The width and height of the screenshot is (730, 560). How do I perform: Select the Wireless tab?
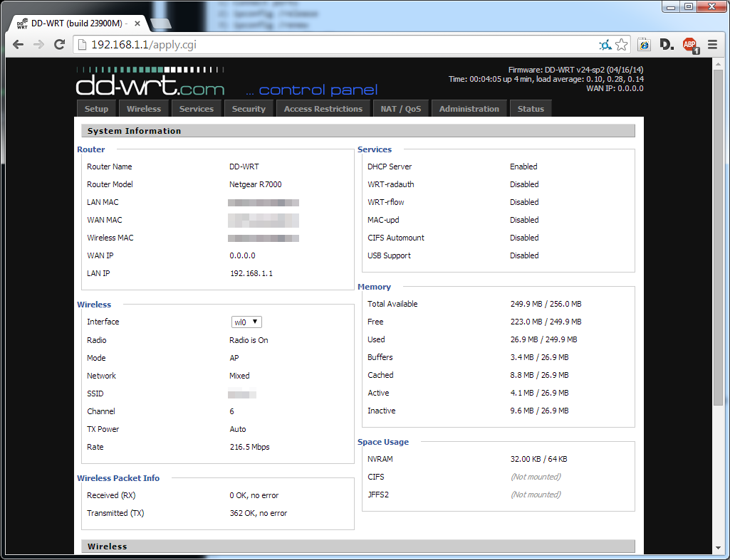(x=143, y=108)
